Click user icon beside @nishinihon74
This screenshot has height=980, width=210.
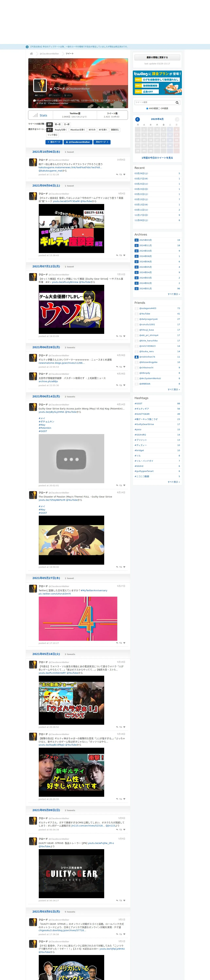click(x=136, y=357)
